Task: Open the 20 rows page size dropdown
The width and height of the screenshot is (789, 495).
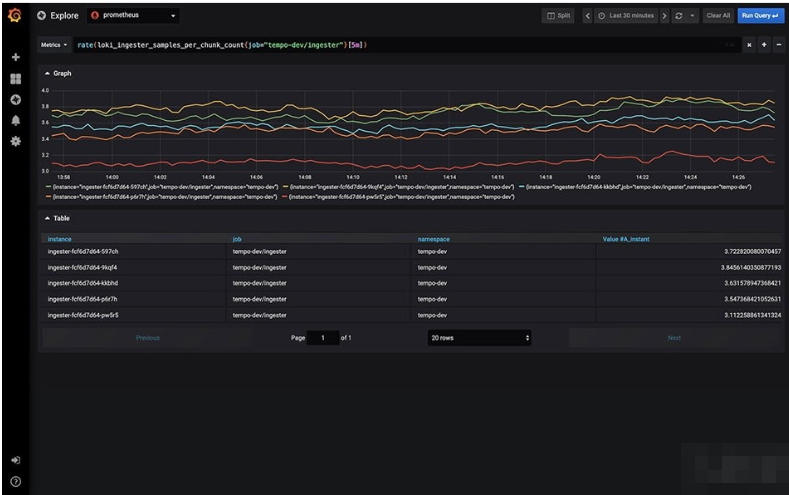Action: (479, 338)
